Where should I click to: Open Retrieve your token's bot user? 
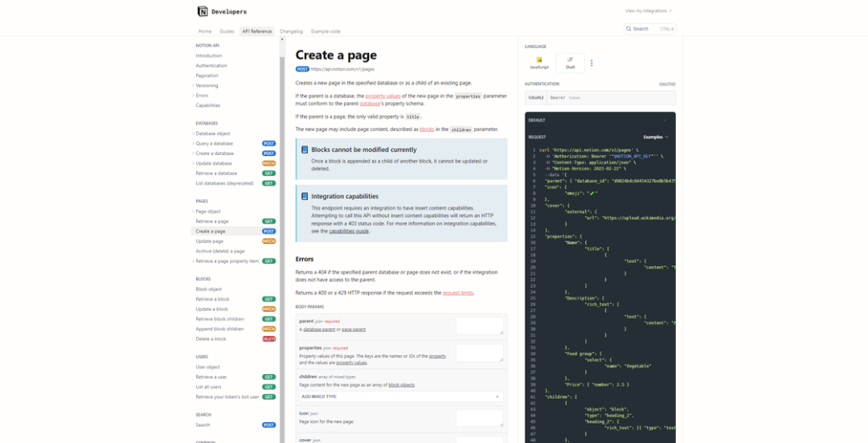click(x=227, y=397)
